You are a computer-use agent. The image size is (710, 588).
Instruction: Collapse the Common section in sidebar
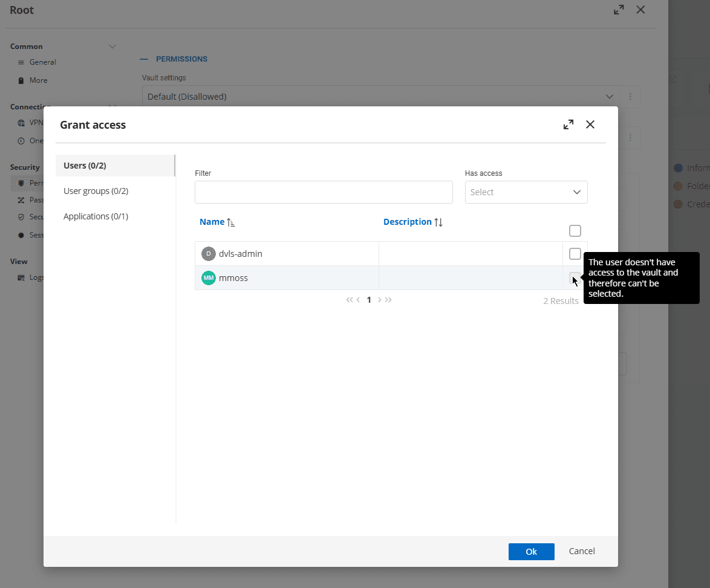(x=112, y=46)
